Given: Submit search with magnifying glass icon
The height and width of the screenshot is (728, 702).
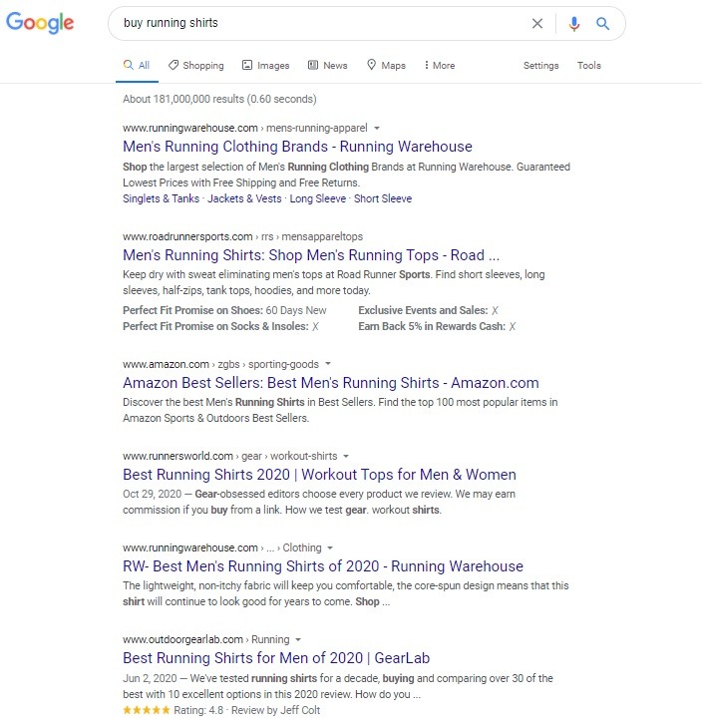Looking at the screenshot, I should click(x=602, y=23).
